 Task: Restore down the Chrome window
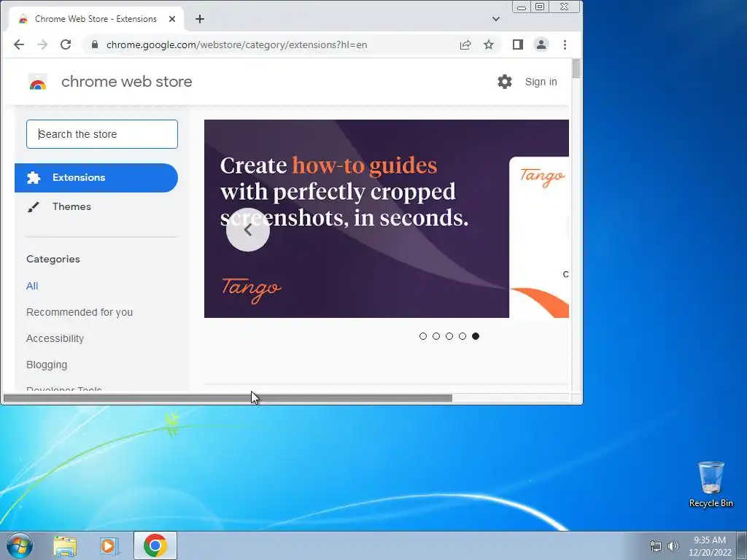pos(540,7)
